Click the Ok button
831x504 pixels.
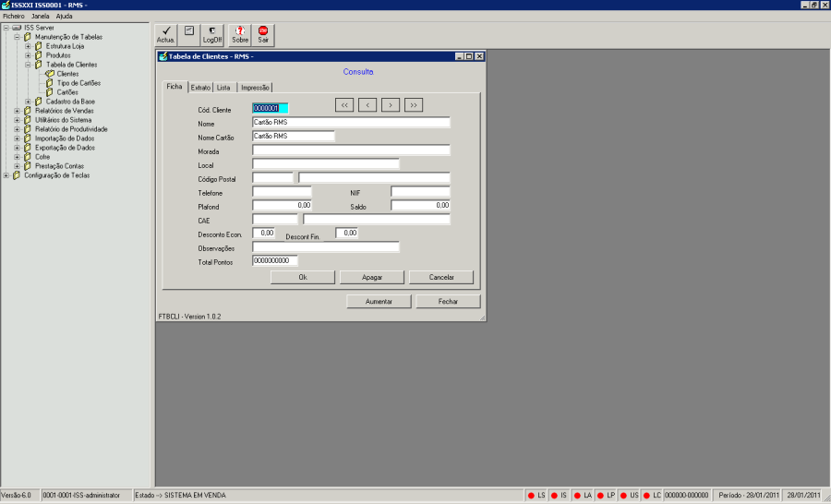click(303, 277)
